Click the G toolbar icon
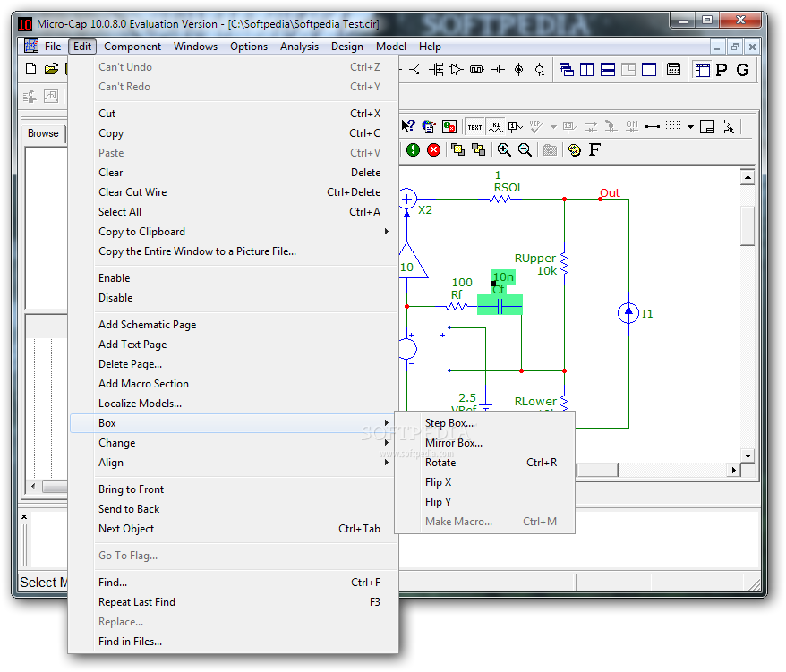 (x=742, y=70)
